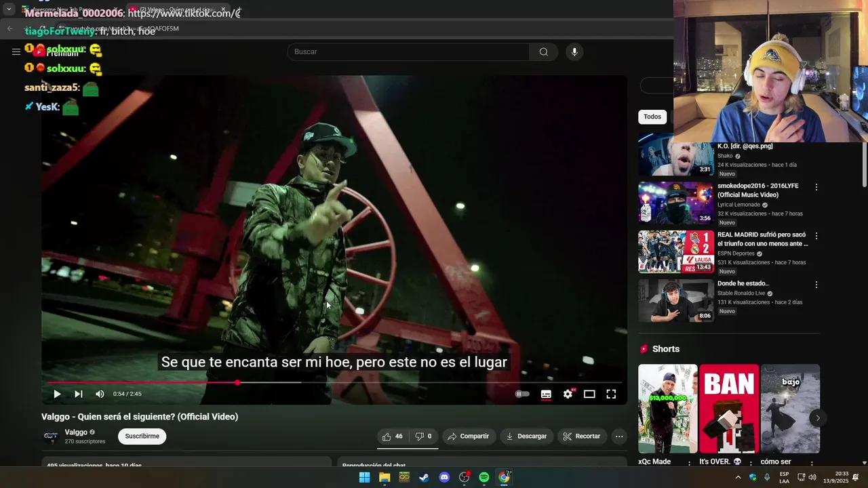The width and height of the screenshot is (868, 488).
Task: Click the video title text
Action: click(x=140, y=417)
